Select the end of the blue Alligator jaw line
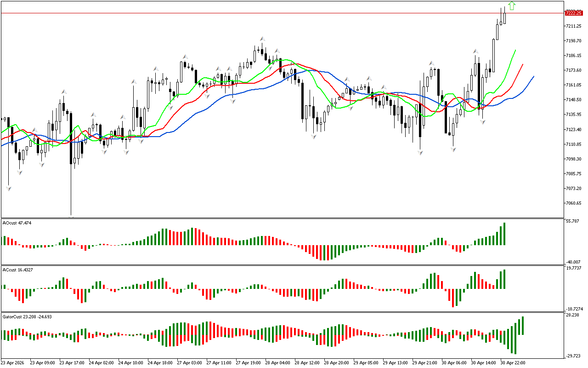This screenshot has height=368, width=588. pos(533,76)
